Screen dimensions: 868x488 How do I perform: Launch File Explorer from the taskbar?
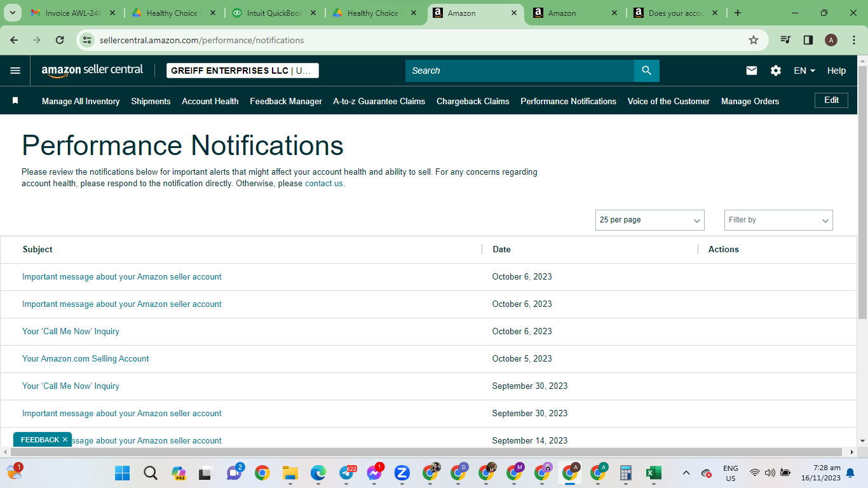coord(290,473)
